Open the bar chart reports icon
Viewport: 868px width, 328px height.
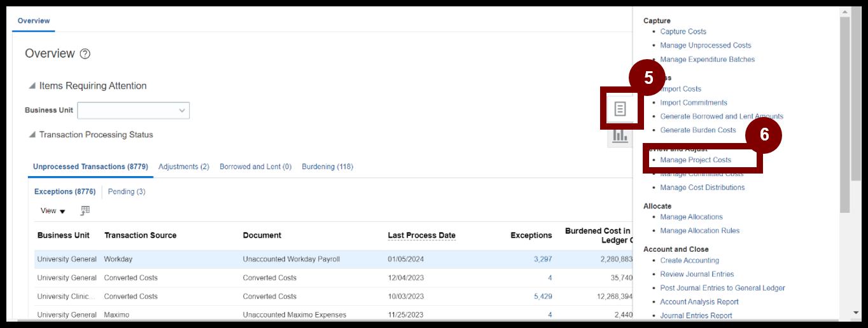pos(620,135)
